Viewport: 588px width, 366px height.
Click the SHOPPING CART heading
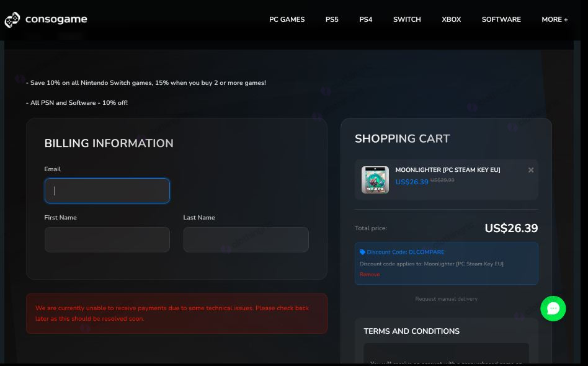pos(403,139)
